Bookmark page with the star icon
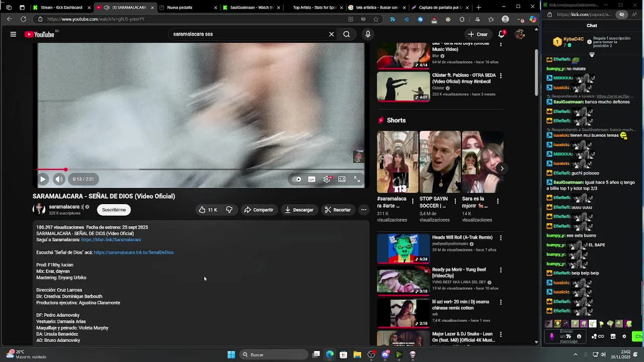The image size is (644, 362). click(376, 19)
